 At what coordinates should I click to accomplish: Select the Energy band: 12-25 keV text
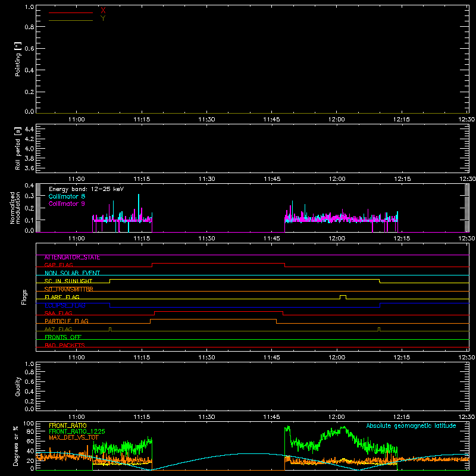coord(86,189)
